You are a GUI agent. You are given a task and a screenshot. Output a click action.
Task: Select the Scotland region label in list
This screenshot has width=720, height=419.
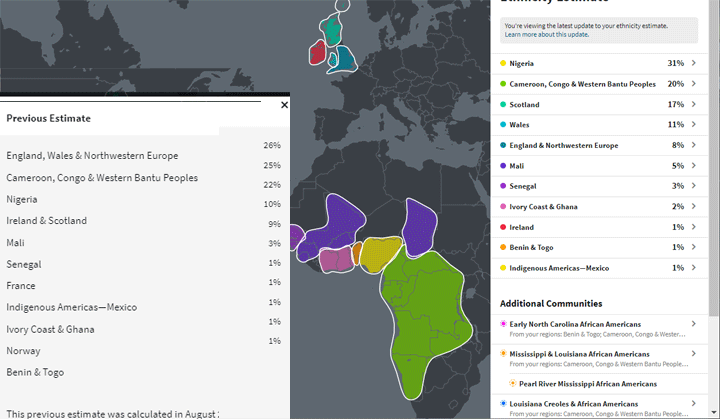[x=524, y=105]
